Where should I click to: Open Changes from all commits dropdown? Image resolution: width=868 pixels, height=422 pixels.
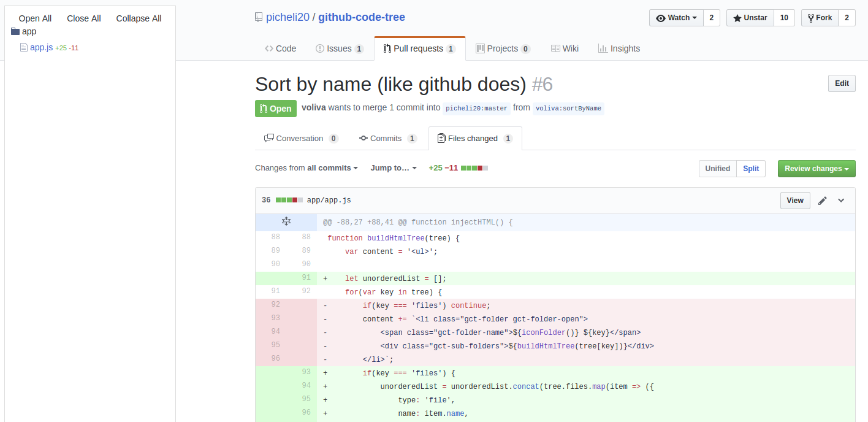tap(307, 168)
